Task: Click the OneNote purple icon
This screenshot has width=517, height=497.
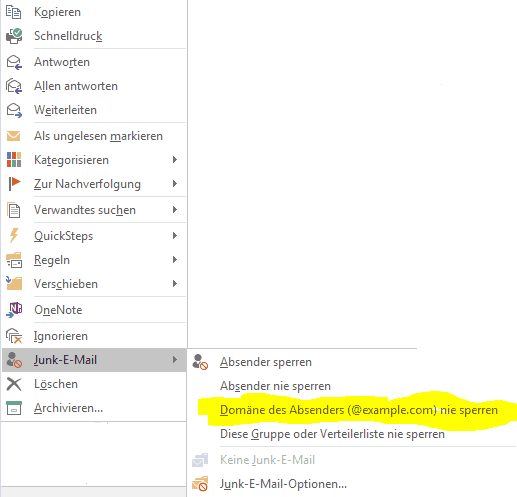Action: point(14,310)
